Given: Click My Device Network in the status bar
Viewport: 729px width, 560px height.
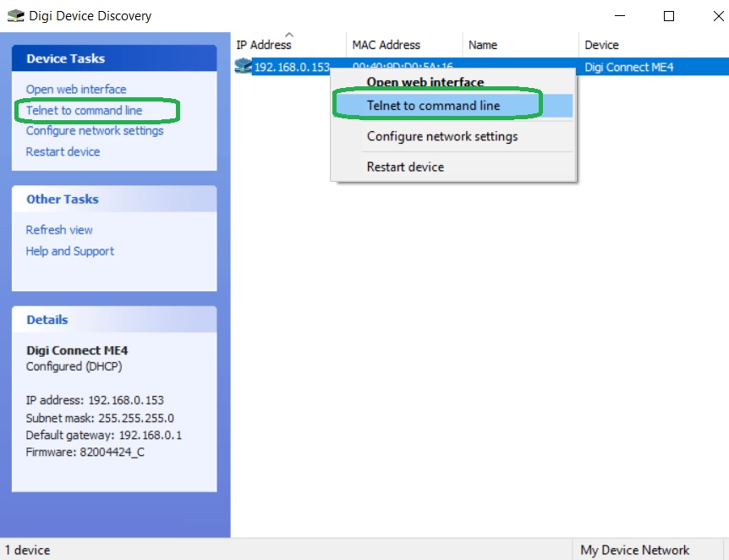Looking at the screenshot, I should tap(634, 550).
